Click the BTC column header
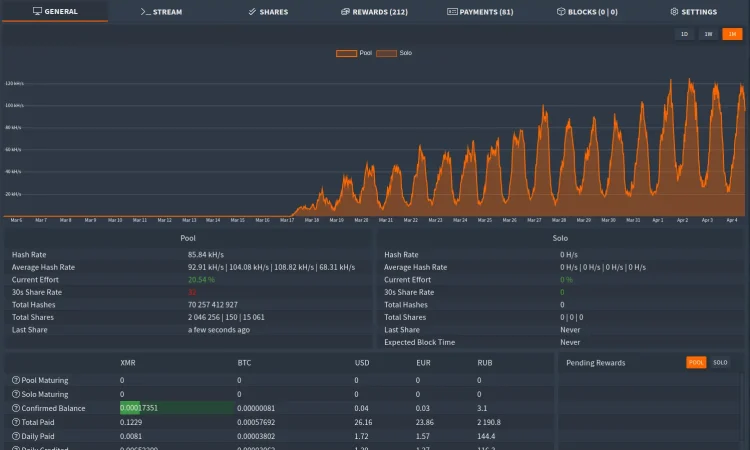 point(244,362)
